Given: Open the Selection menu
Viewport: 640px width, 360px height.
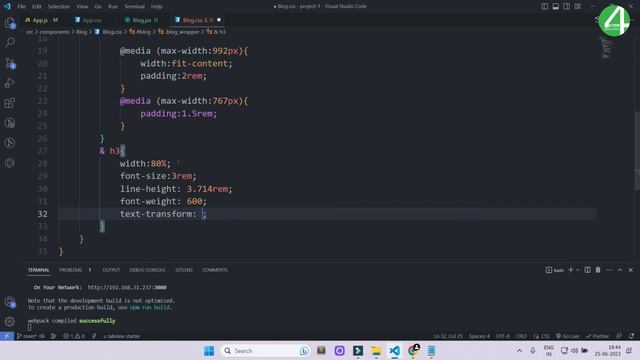Looking at the screenshot, I should point(59,7).
